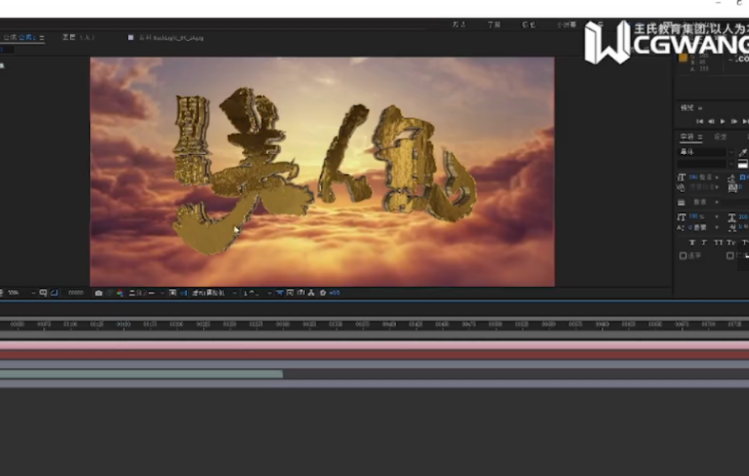Screen dimensions: 749x476
Task: Open the show channel RGB color icon
Action: coord(119,293)
